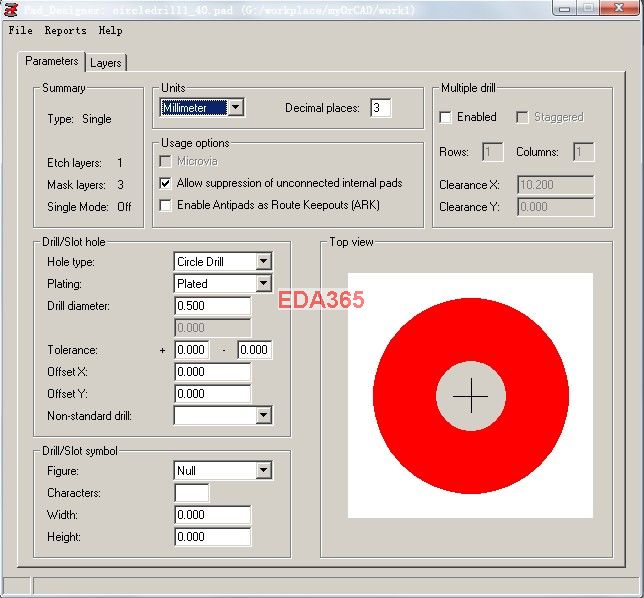The width and height of the screenshot is (644, 598).
Task: Click the Drill diameter field showing 0.500
Action: (x=212, y=306)
